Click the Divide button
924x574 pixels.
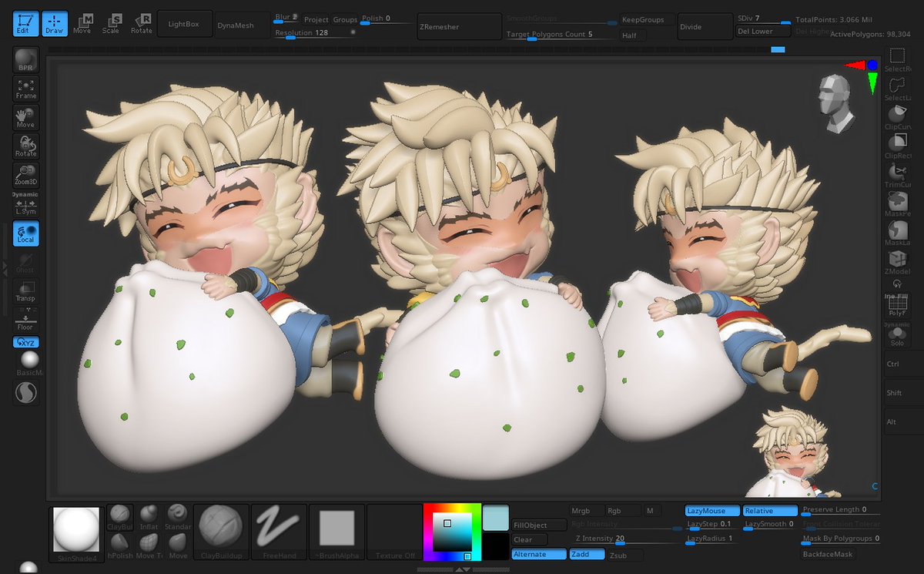(x=705, y=26)
